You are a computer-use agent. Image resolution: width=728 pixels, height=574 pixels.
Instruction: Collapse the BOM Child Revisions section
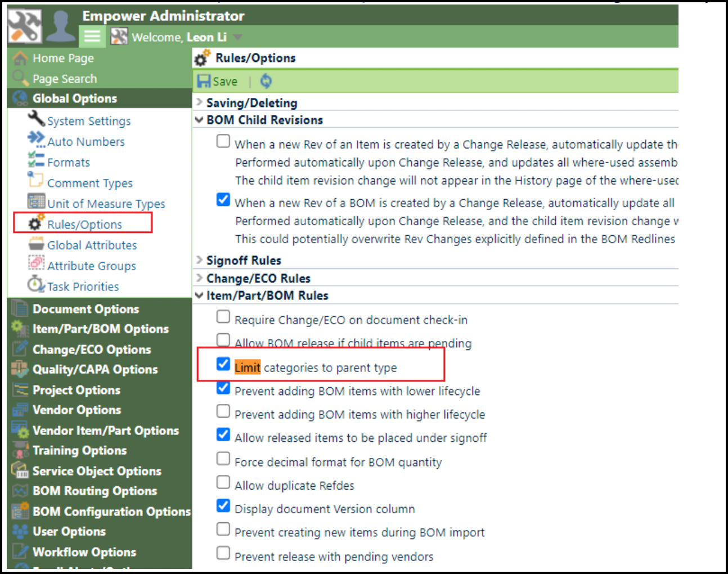click(264, 120)
